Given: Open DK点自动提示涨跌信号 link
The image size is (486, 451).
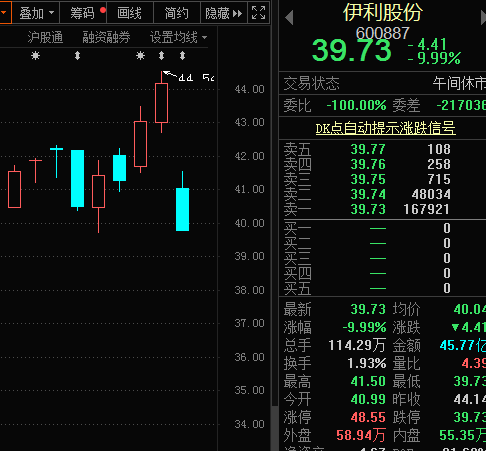Looking at the screenshot, I should coord(385,128).
